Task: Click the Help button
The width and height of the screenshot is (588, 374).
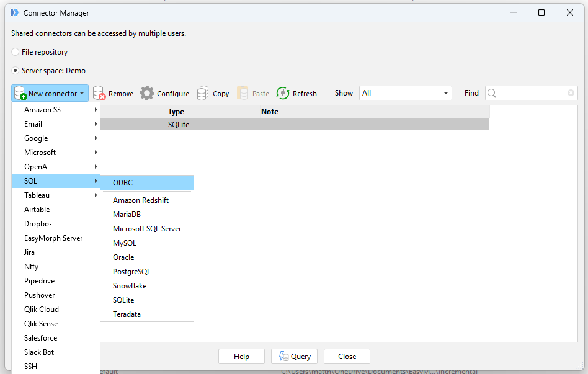Action: click(241, 357)
